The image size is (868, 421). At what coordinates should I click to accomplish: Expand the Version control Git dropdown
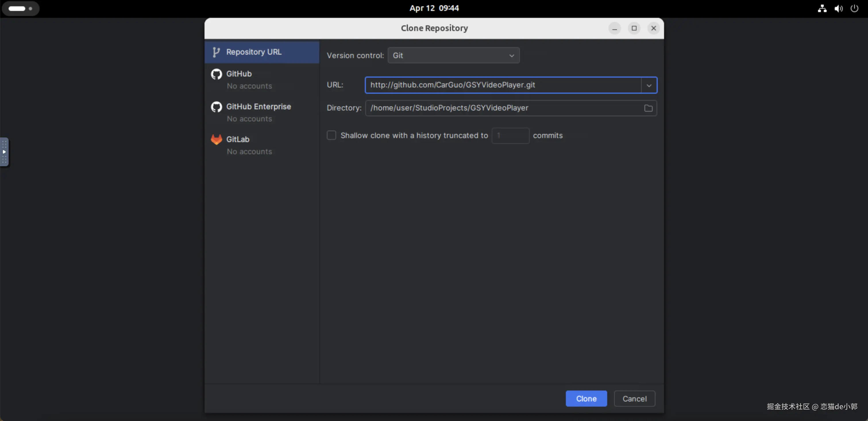[453, 55]
